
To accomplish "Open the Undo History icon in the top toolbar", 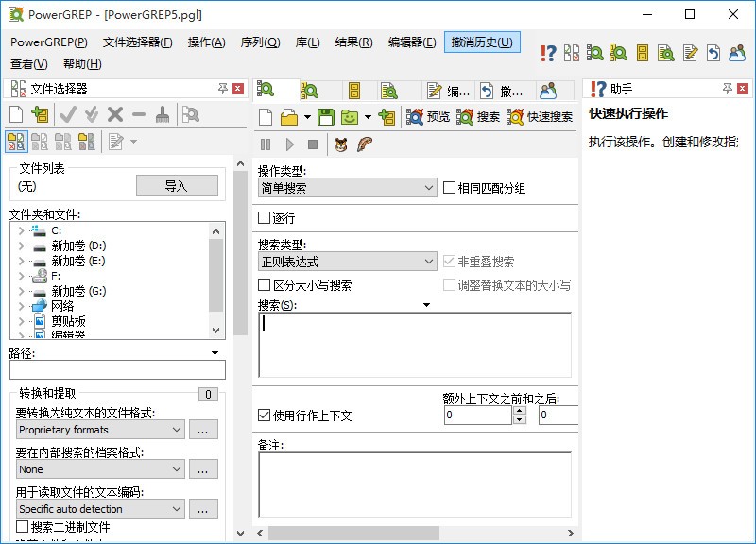I will click(713, 53).
